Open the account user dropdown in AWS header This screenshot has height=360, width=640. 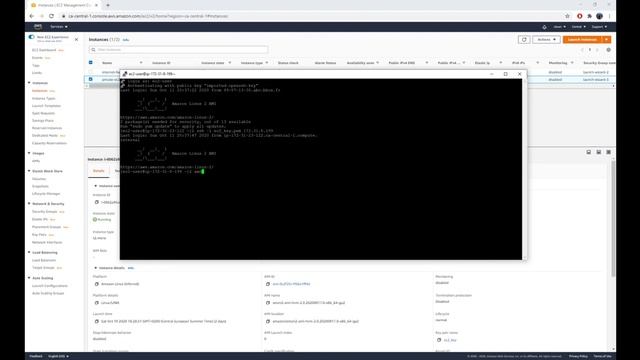(559, 27)
